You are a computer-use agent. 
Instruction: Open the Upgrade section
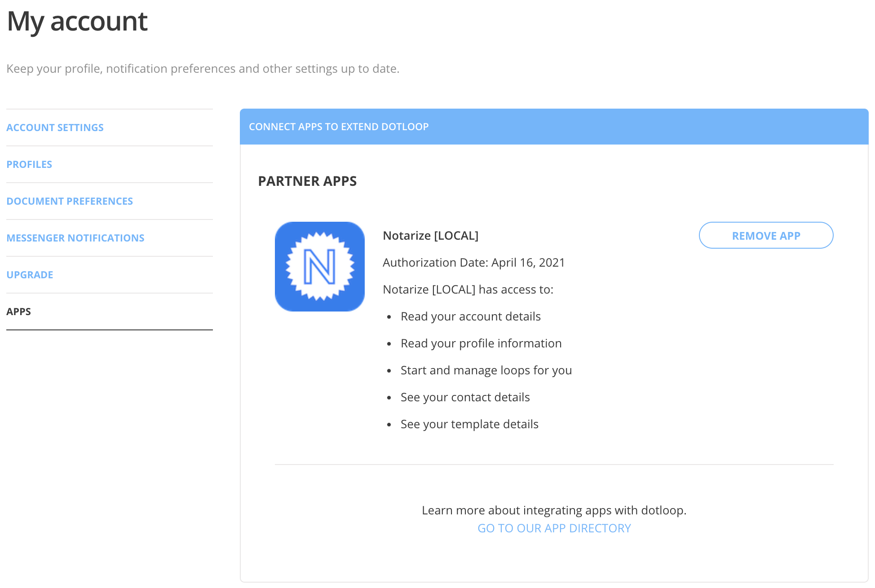[30, 275]
